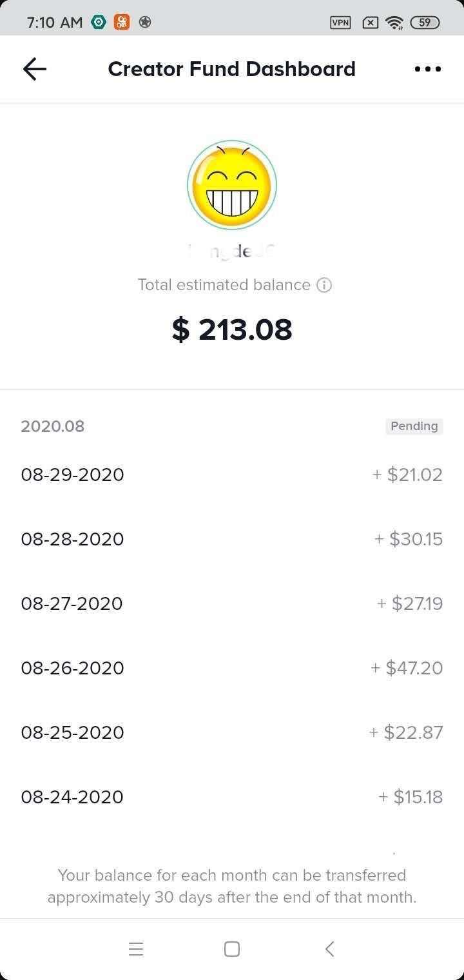Tap the Android home square button
This screenshot has width=464, height=980.
232,949
